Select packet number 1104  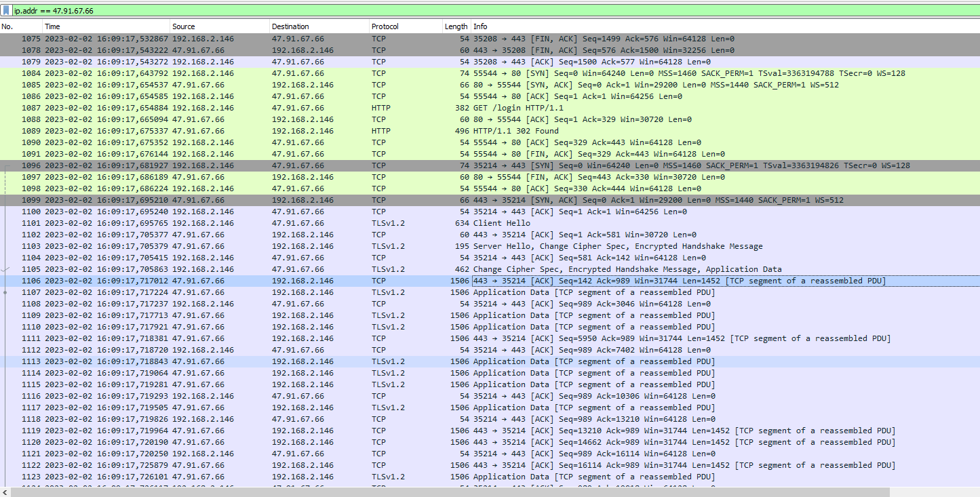(490, 258)
